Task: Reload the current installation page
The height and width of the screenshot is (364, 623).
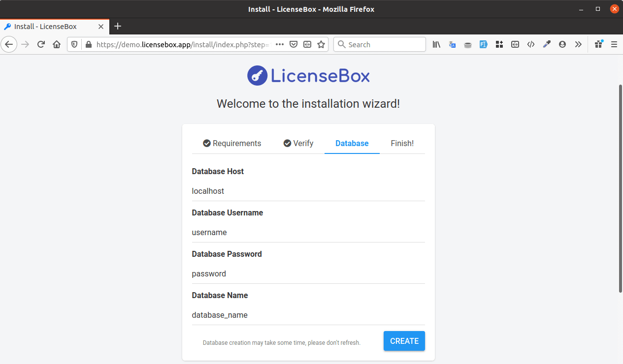Action: 41,44
